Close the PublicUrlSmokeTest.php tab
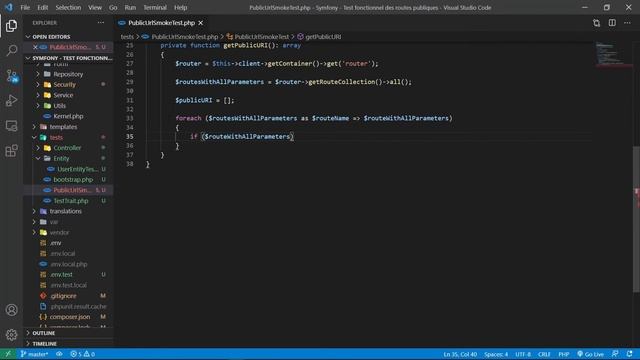This screenshot has width=640, height=360. coord(200,23)
